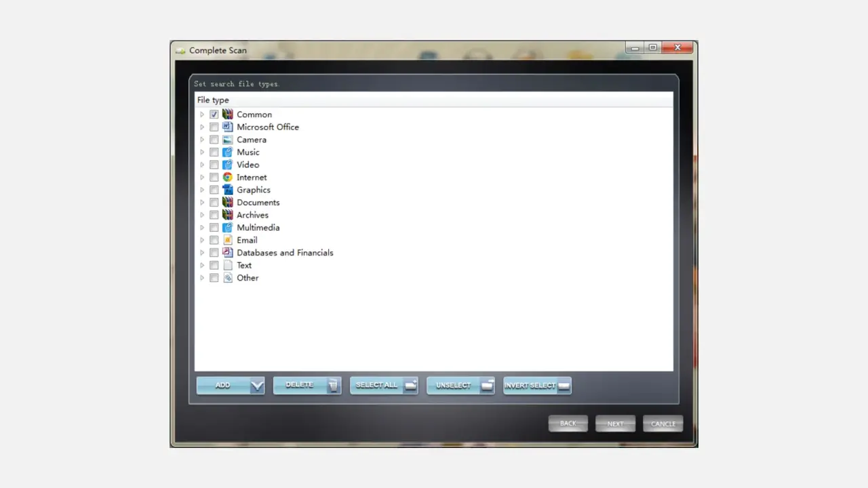868x488 pixels.
Task: Click the Music category icon
Action: 228,152
